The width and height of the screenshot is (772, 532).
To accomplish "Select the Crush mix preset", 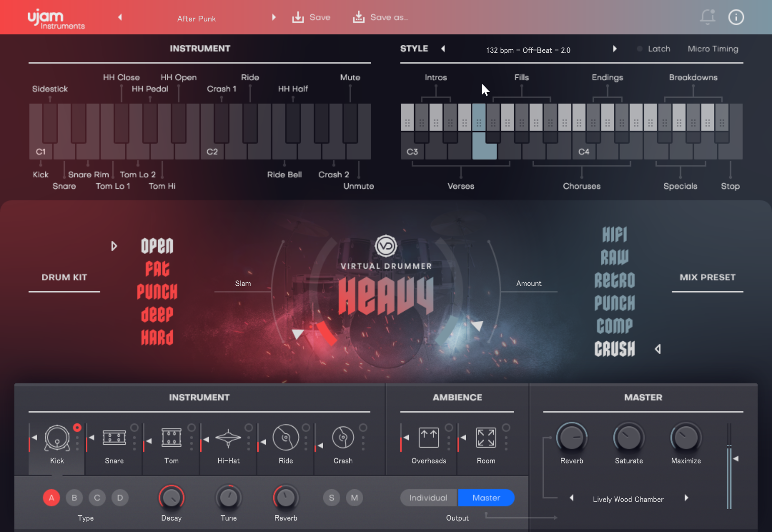I will point(615,349).
